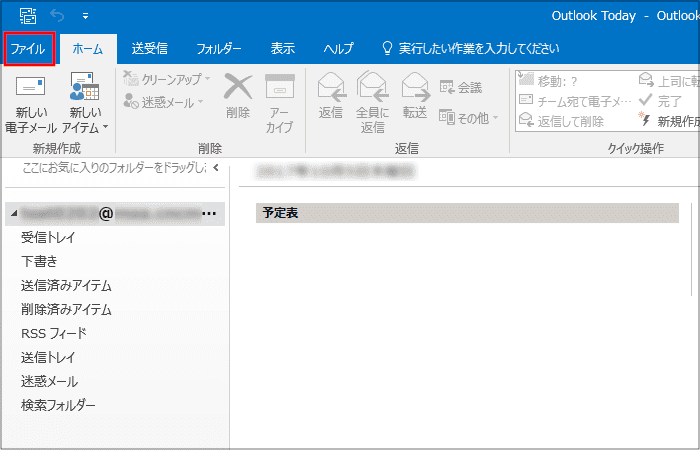Open the クリーンアップ dropdown
Image resolution: width=700 pixels, height=450 pixels.
tap(167, 79)
